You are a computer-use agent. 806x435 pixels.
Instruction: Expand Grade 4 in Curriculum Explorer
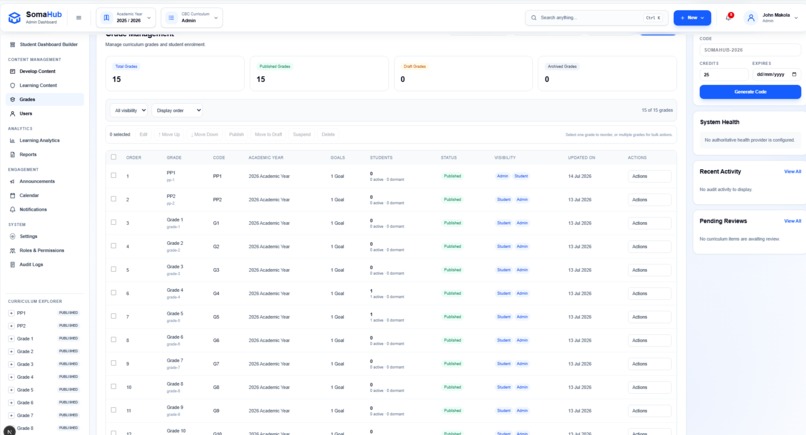pos(11,377)
